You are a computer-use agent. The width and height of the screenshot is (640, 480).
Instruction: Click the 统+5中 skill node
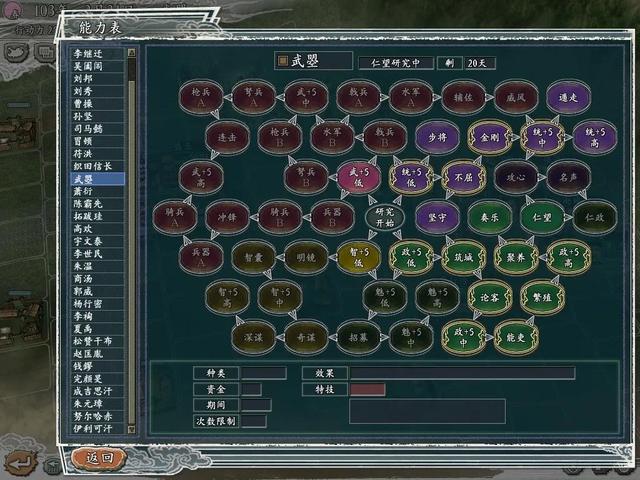point(542,138)
